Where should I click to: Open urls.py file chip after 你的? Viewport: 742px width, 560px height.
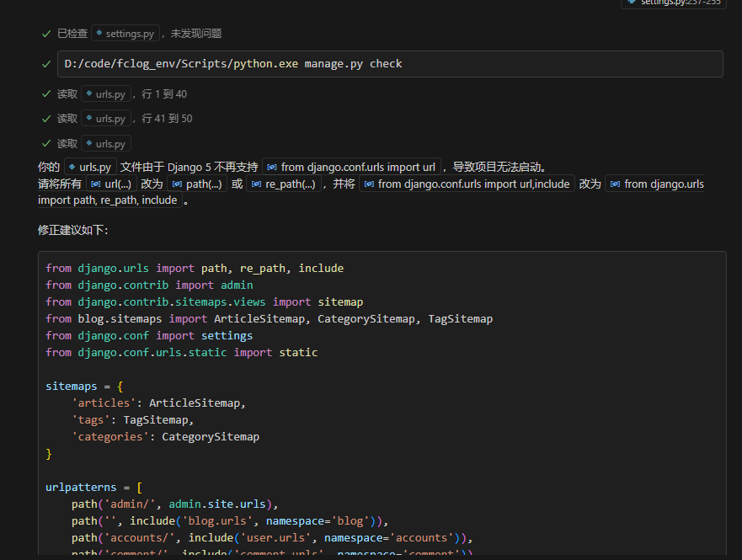(x=90, y=167)
